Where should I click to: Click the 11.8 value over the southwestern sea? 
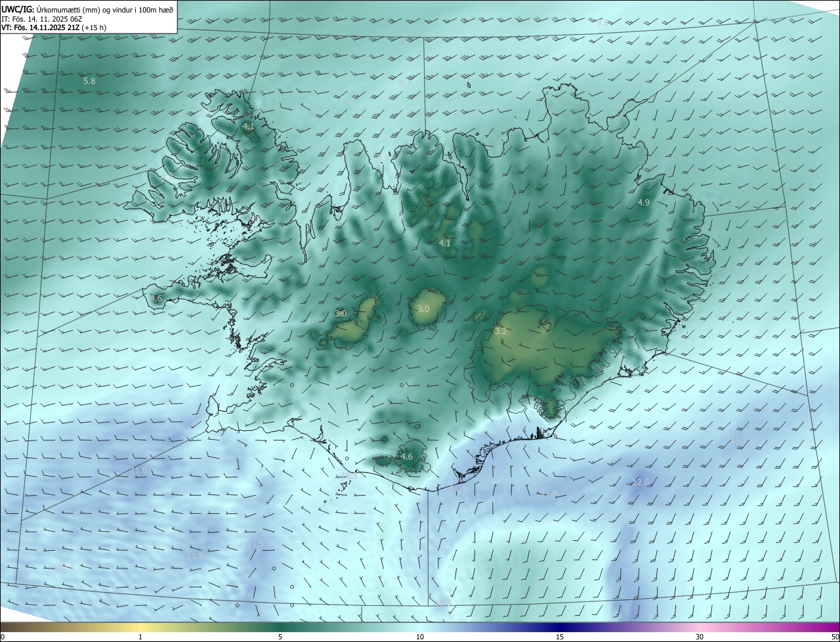tap(139, 471)
